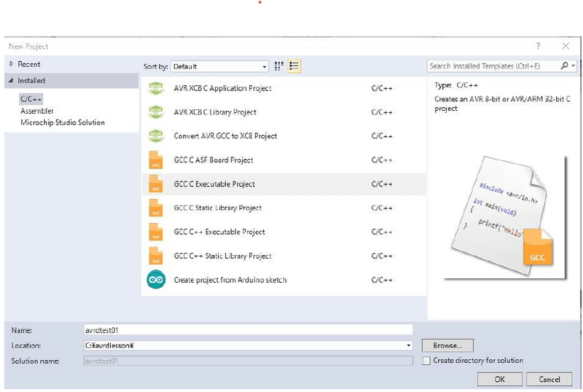Click the Arduino sketch project icon
This screenshot has width=583, height=392.
156,280
